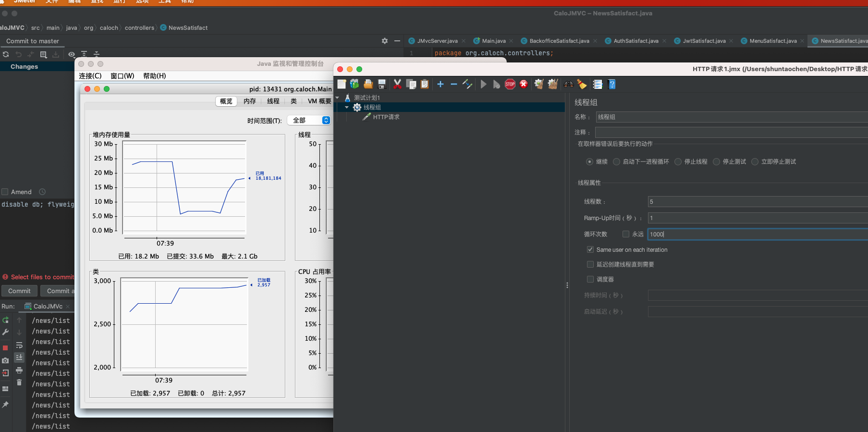Open the 时间范围 dropdown showing 全部

(x=309, y=120)
